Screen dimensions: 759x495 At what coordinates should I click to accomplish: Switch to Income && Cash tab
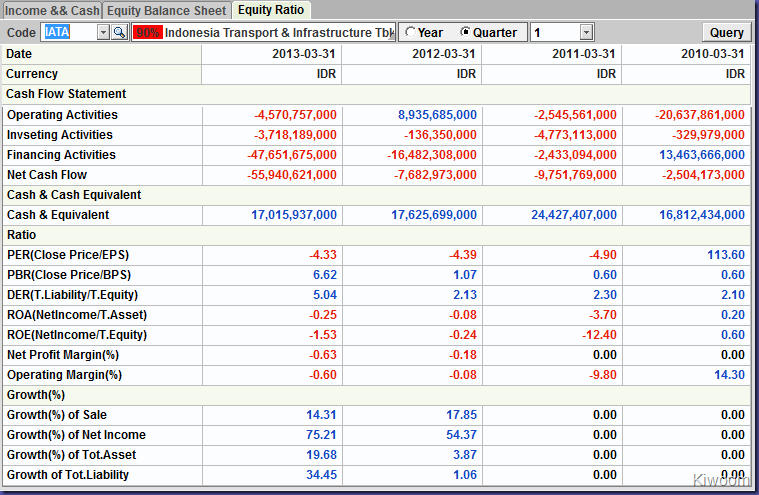51,10
